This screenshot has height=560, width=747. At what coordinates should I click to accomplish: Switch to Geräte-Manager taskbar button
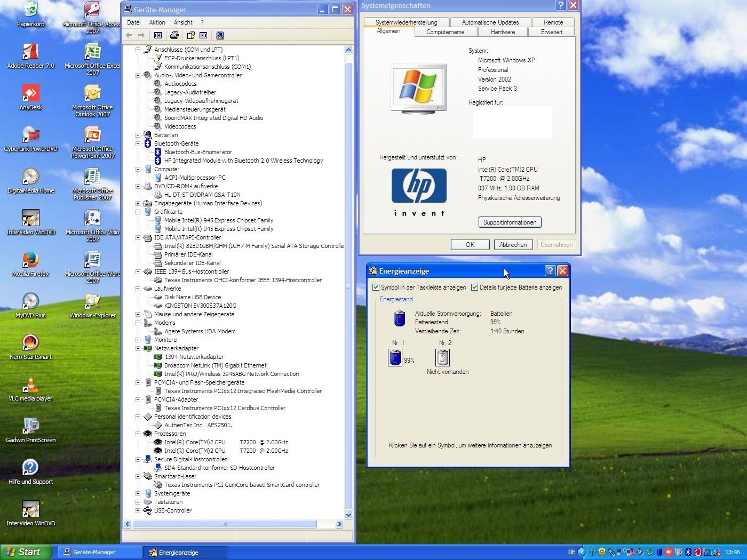[x=100, y=552]
